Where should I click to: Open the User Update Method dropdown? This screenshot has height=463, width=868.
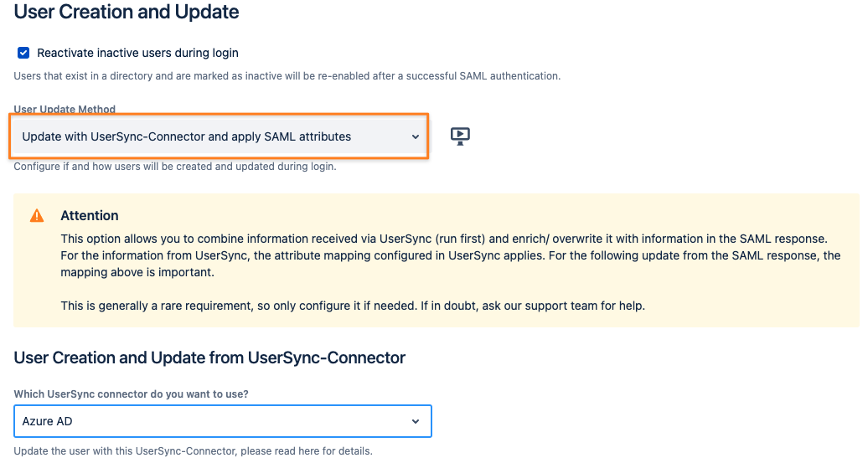pos(218,136)
